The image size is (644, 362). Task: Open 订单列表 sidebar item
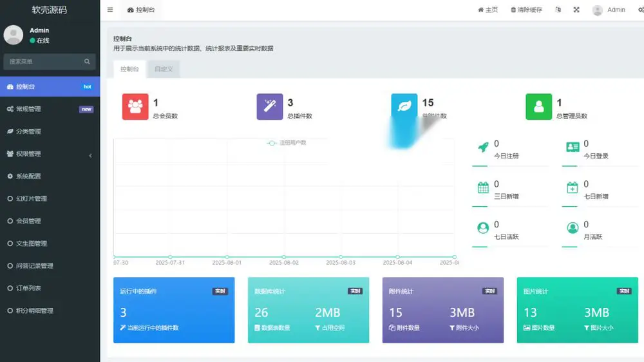pyautogui.click(x=50, y=288)
